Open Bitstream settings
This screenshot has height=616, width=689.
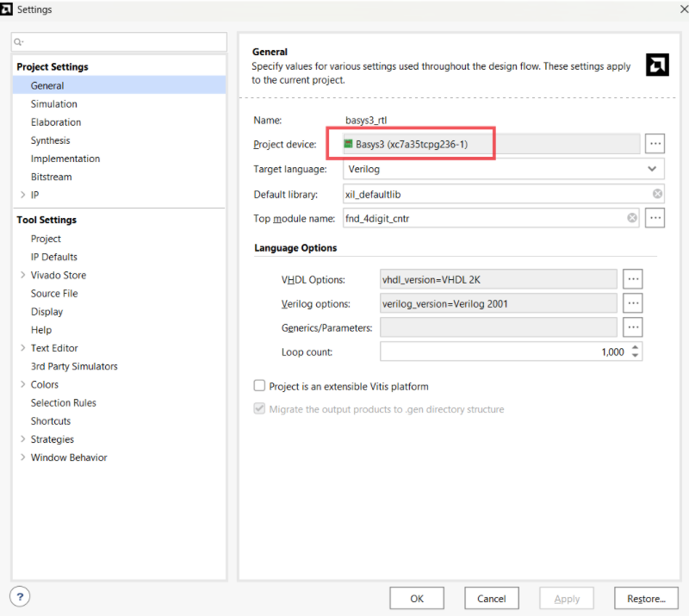point(51,177)
